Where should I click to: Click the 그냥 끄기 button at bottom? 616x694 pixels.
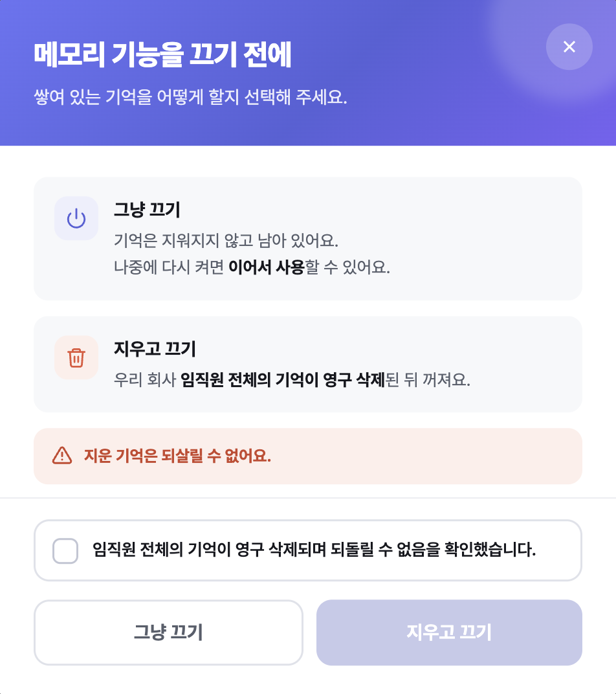point(168,632)
